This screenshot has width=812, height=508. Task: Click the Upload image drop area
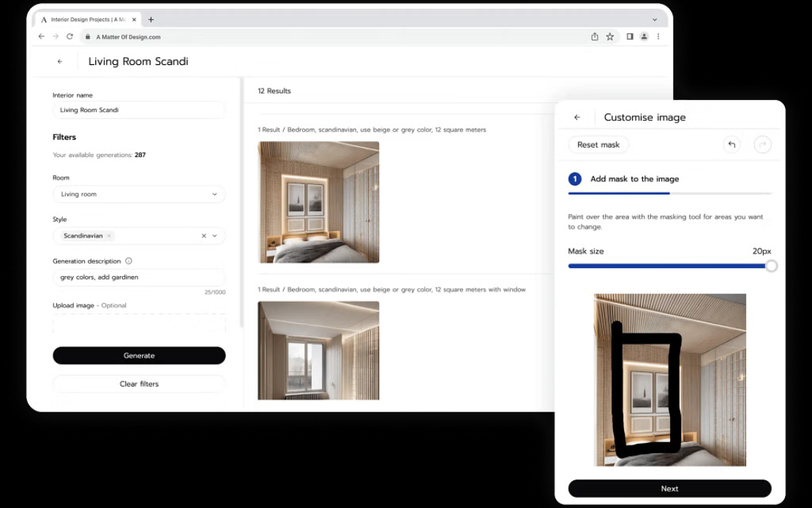[139, 323]
